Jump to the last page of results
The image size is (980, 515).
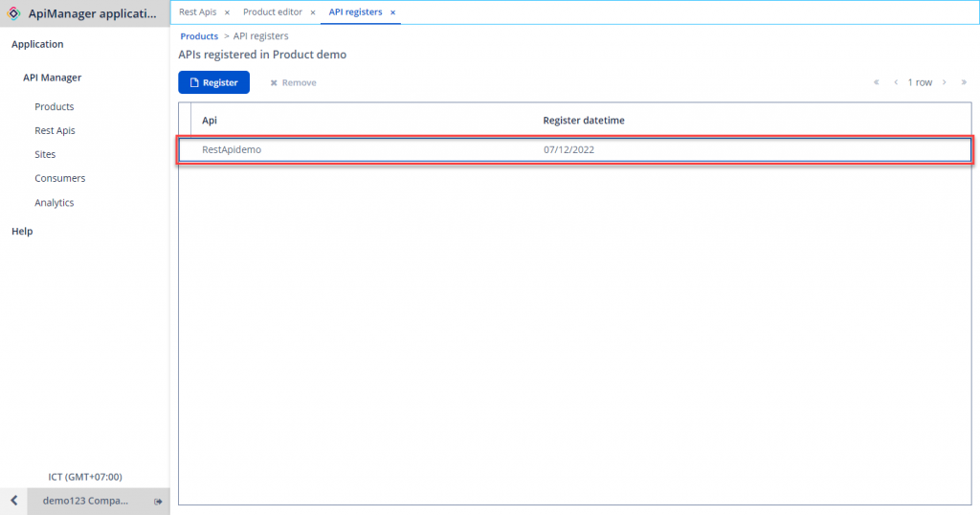[964, 82]
